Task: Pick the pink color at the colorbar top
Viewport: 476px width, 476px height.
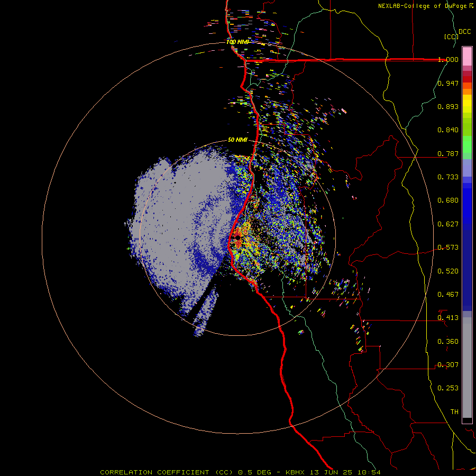Action: click(x=467, y=57)
